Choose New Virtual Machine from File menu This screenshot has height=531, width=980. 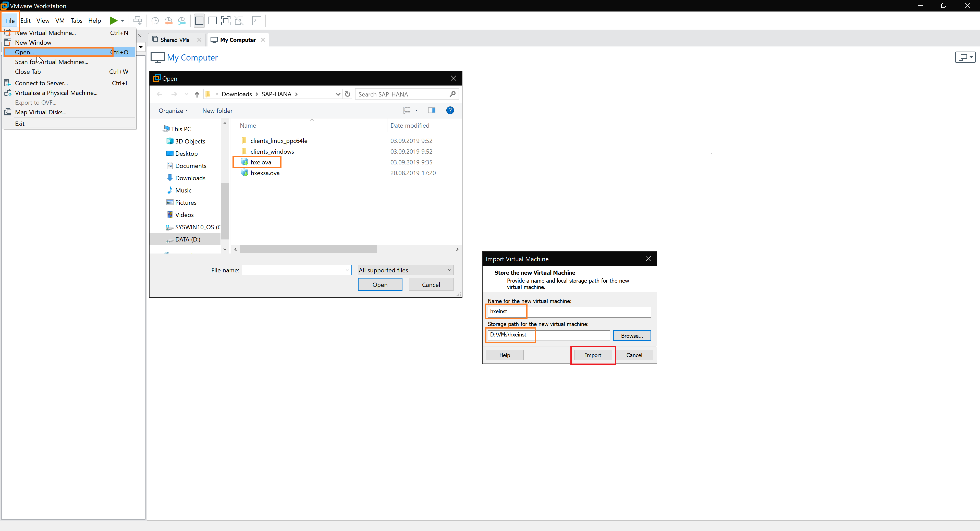click(69, 33)
